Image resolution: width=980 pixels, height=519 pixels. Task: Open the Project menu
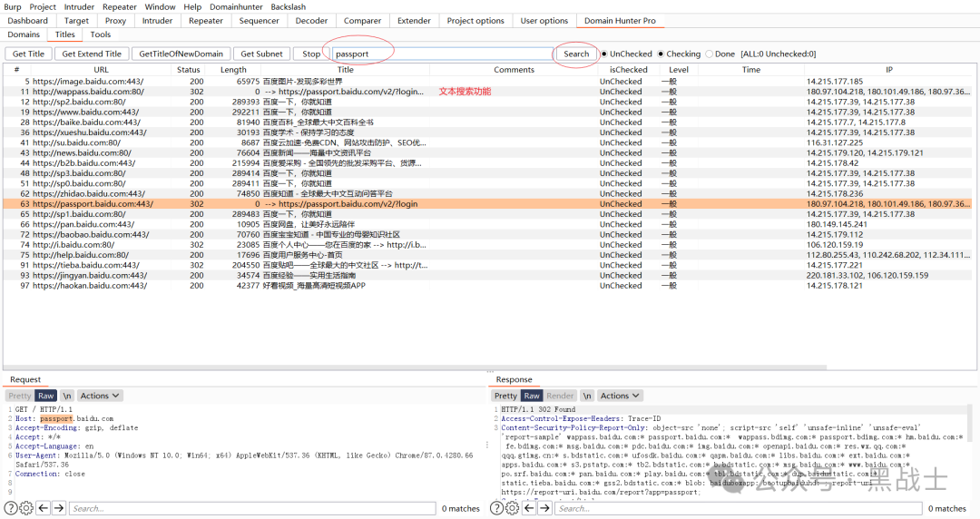coord(43,7)
